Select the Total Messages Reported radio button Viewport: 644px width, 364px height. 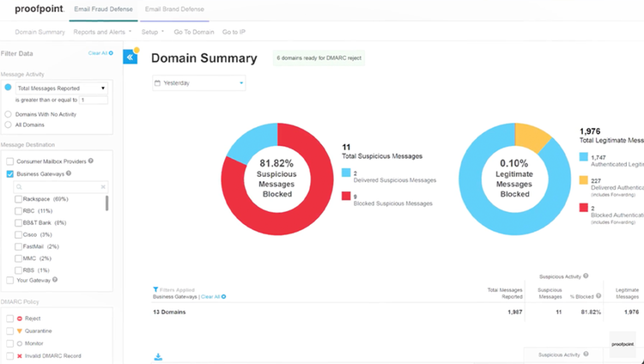8,88
